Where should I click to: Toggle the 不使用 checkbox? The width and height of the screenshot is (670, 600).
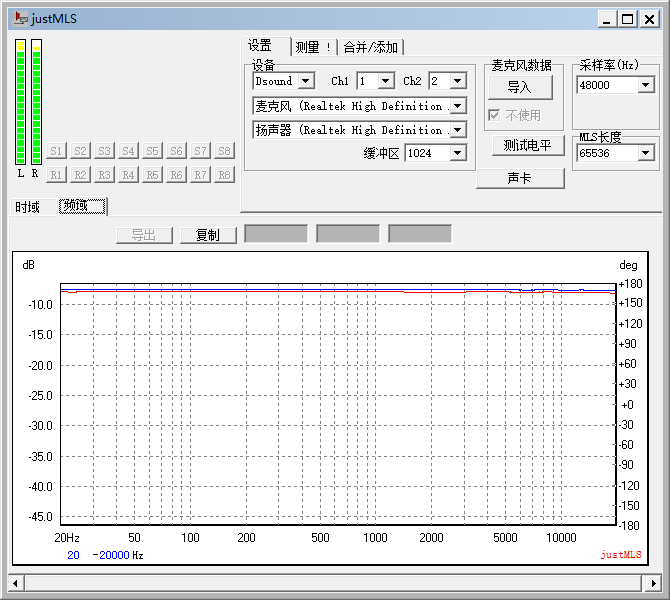pos(493,115)
